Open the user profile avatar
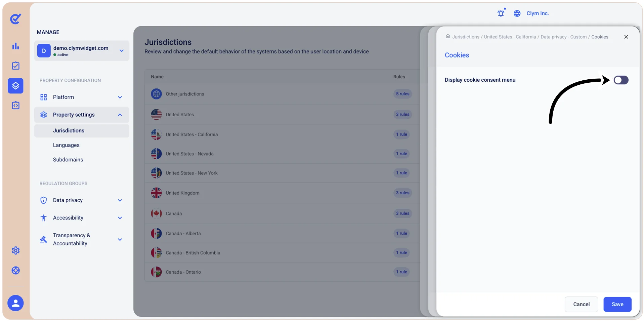Screen dimensions: 644x321 click(15, 303)
